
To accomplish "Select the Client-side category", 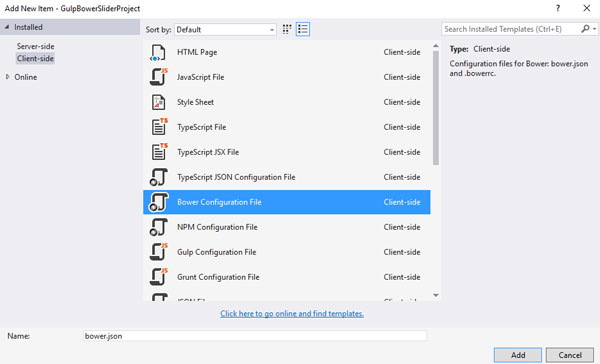I will (35, 59).
